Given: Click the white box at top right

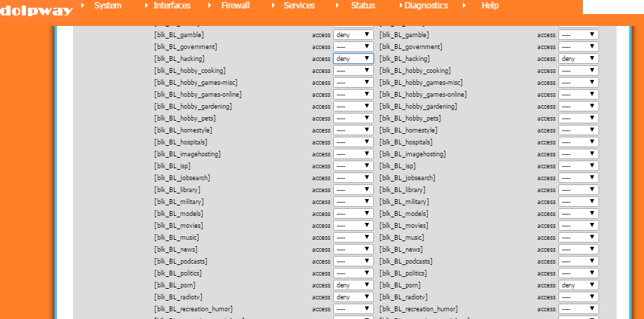Looking at the screenshot, I should click(612, 6).
